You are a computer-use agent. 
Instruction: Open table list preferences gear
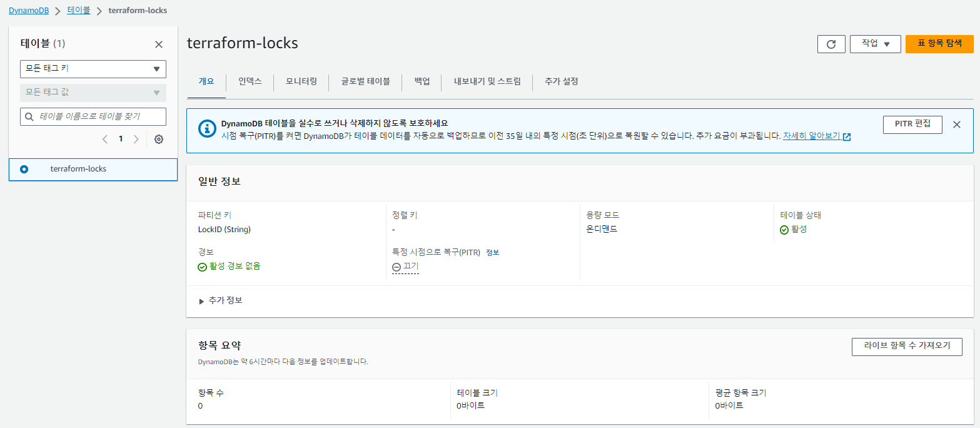(x=159, y=139)
